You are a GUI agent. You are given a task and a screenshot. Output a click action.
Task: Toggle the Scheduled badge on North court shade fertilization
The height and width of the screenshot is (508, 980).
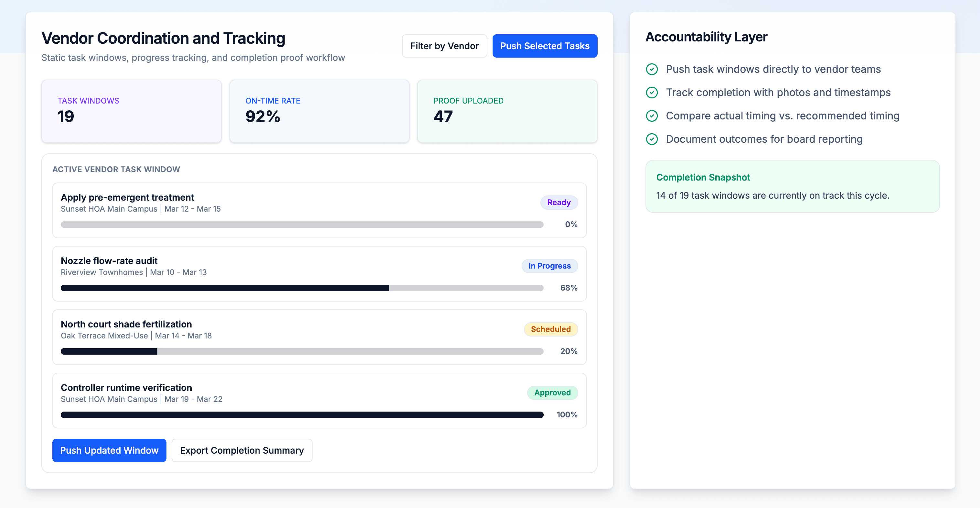point(550,329)
